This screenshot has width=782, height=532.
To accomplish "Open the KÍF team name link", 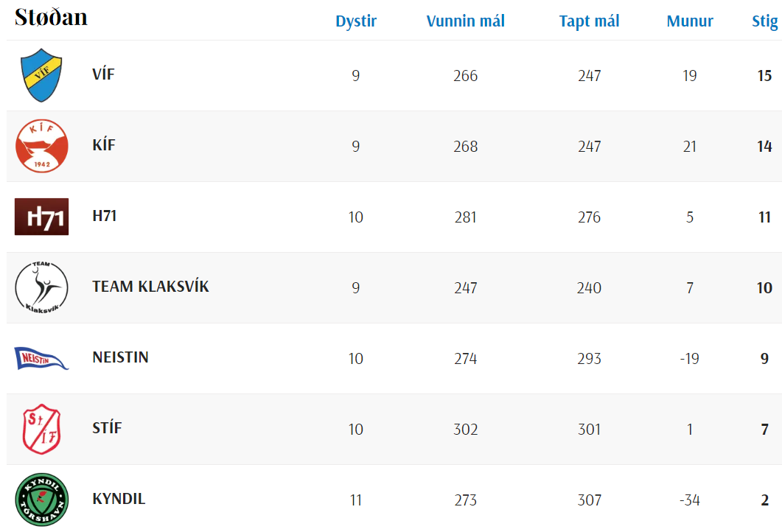I will point(104,145).
